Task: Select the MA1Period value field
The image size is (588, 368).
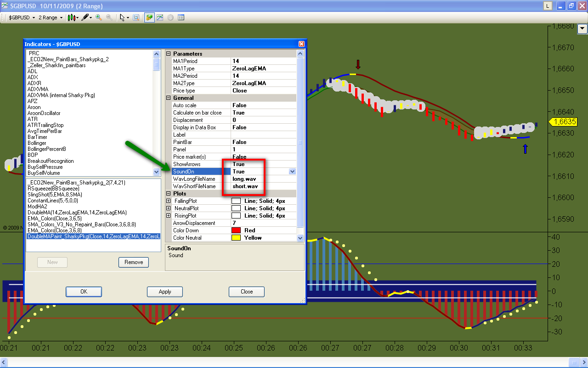Action: (264, 61)
